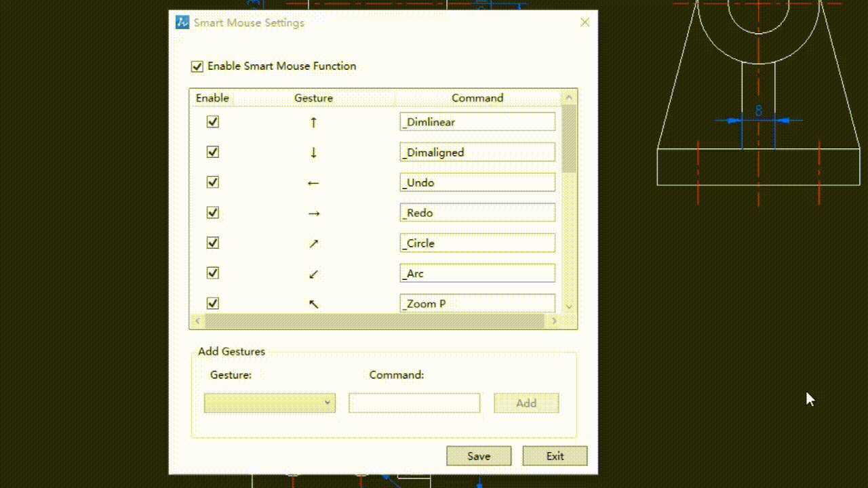Edit the _Dimlinear command field

[x=477, y=122]
